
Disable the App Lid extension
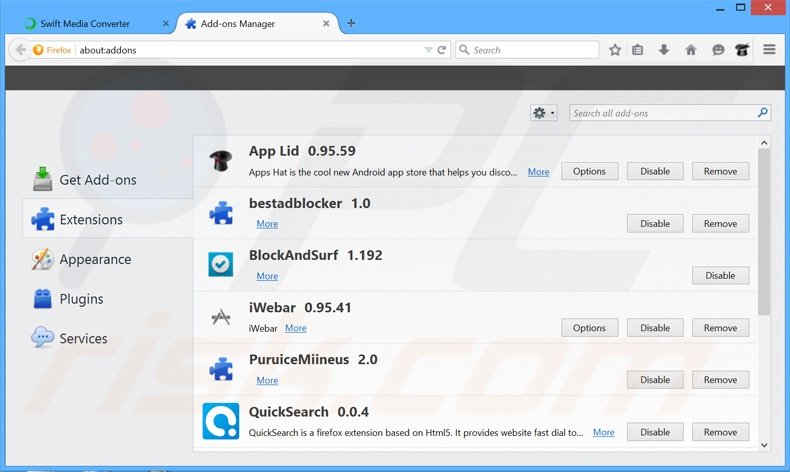click(655, 171)
